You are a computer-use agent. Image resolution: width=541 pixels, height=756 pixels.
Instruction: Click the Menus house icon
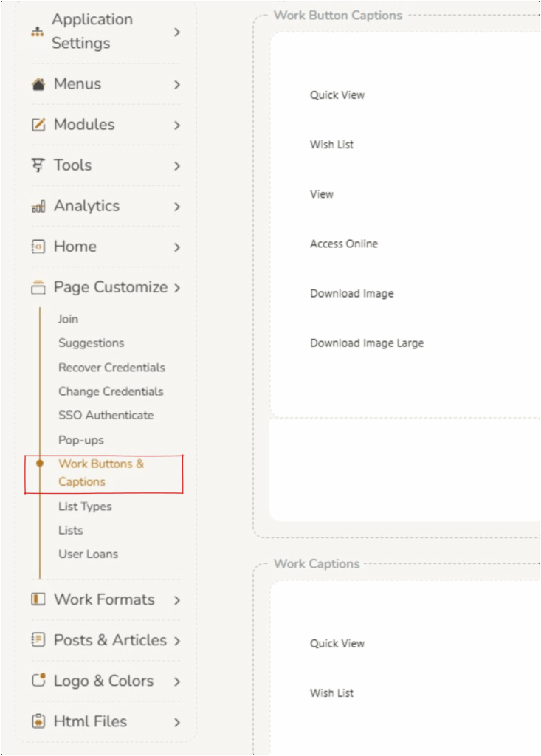point(38,85)
